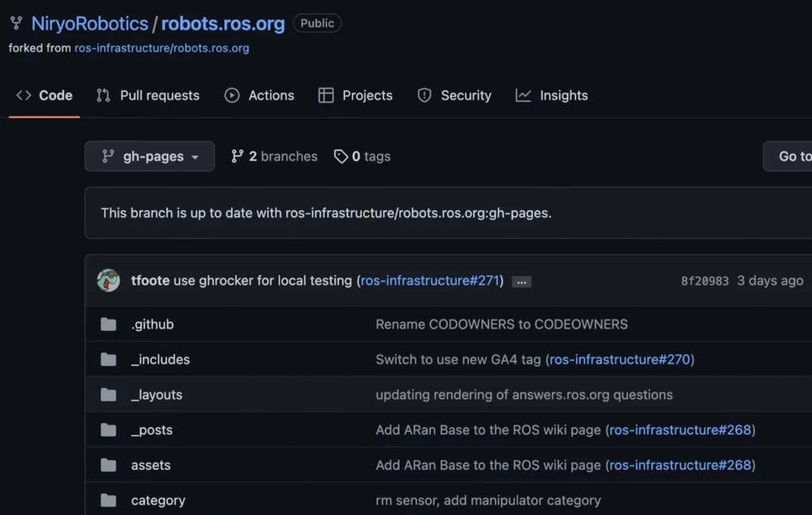Open commit hash 8f20983
This screenshot has height=515, width=812.
point(704,281)
